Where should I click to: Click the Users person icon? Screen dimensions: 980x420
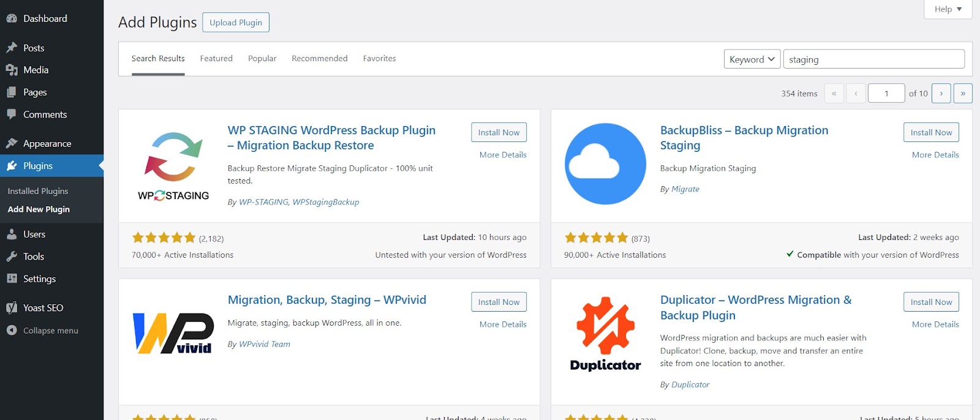pyautogui.click(x=12, y=234)
